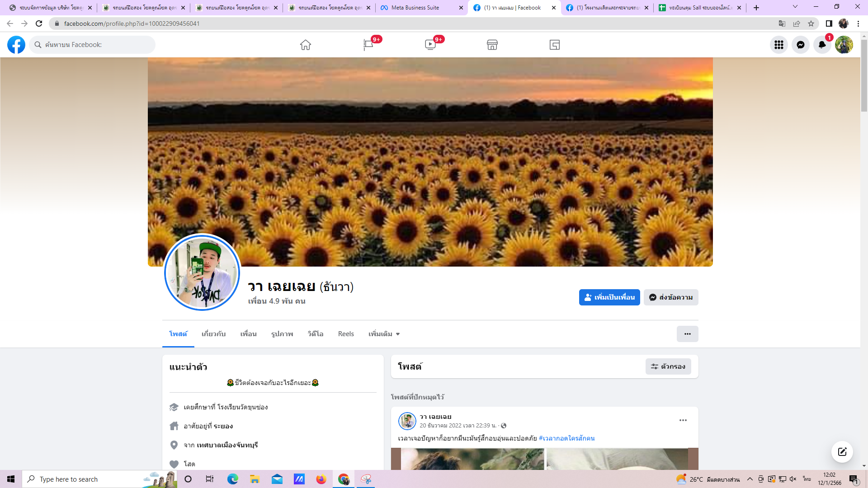Click the ส่งข้อความ message button
Screen dimensions: 868x488
point(670,297)
